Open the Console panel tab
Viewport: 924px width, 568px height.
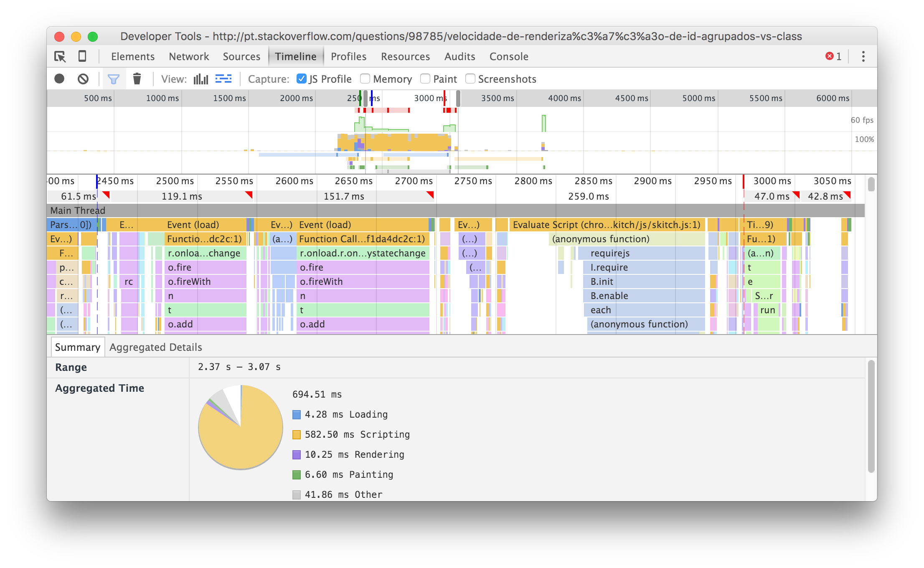tap(509, 56)
